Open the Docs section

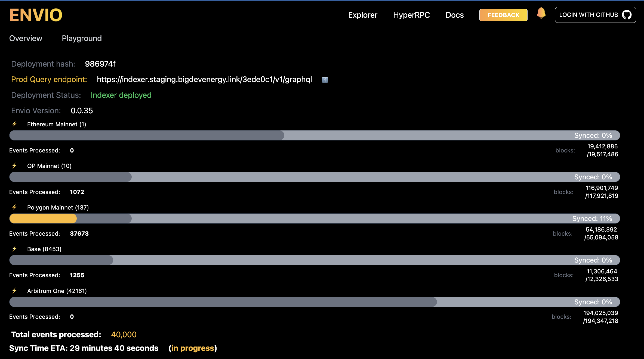pos(455,15)
